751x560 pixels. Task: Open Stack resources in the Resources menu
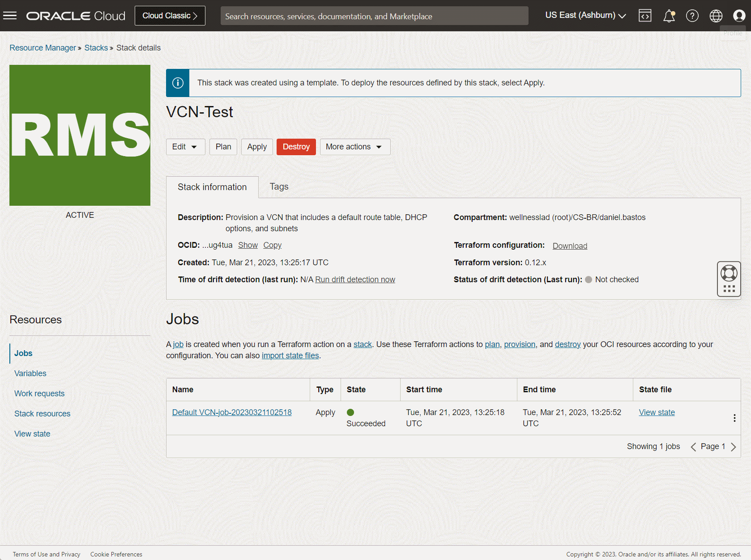pos(43,414)
